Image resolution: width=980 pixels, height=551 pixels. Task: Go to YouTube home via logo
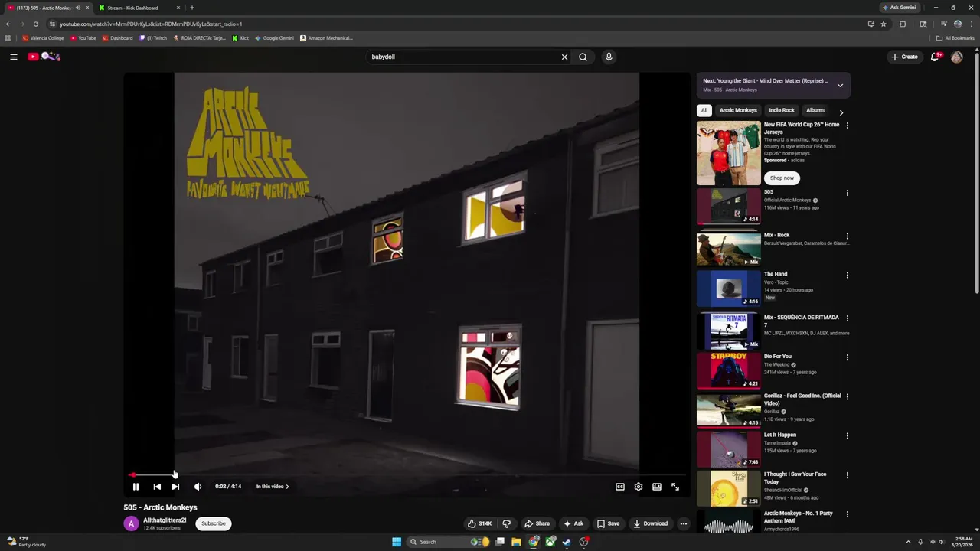pos(44,57)
